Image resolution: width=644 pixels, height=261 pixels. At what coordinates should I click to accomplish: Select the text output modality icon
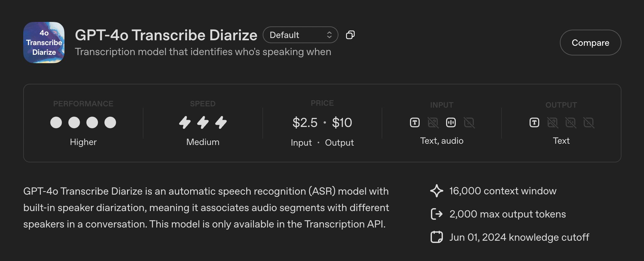[x=534, y=123]
